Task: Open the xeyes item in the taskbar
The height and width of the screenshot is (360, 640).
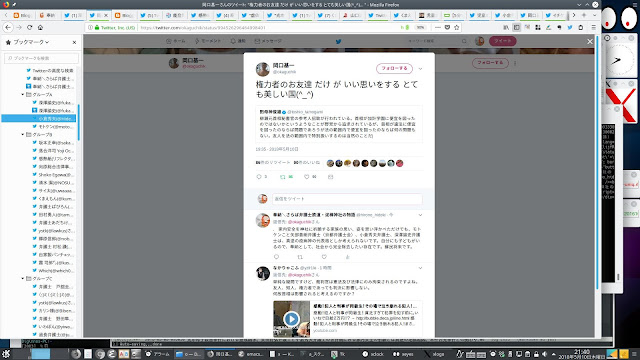Action: tap(403, 354)
